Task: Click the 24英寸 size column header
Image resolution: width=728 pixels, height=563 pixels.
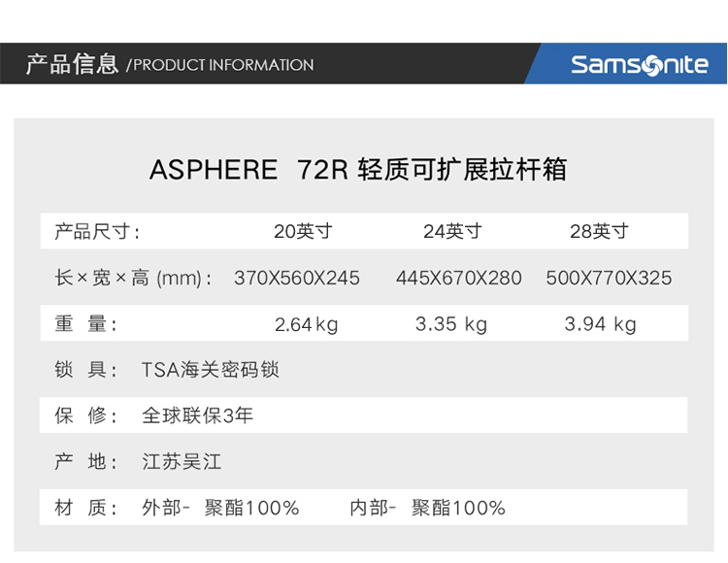Action: coord(452,231)
